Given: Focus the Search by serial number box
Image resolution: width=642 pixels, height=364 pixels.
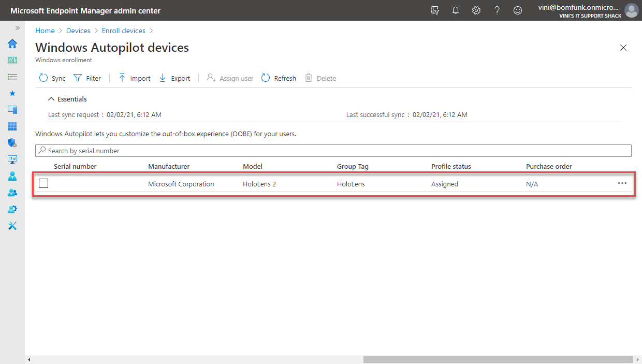Looking at the screenshot, I should (333, 151).
